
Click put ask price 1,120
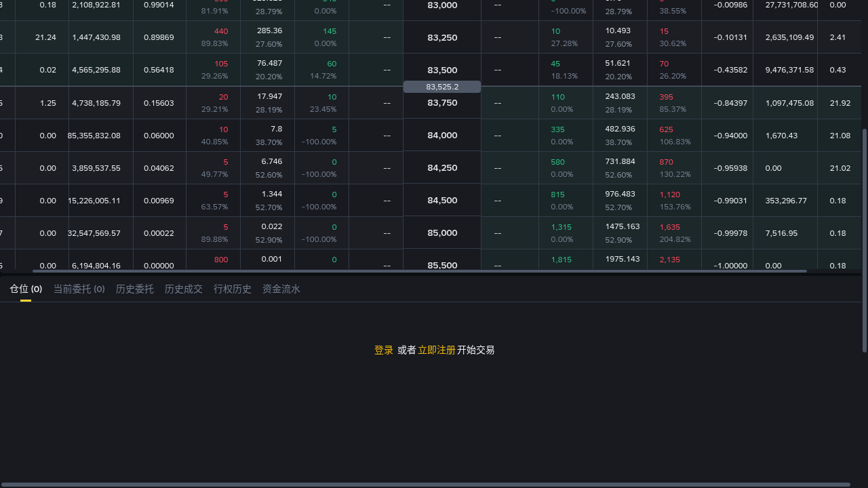coord(669,195)
